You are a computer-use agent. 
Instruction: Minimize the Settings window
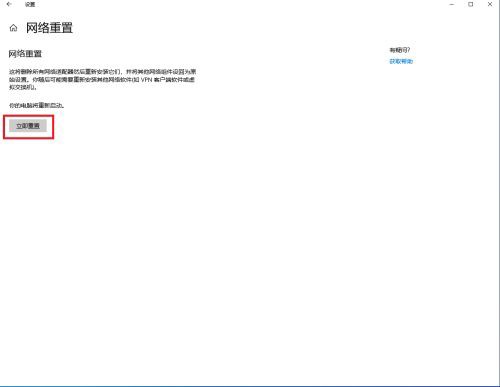click(x=452, y=4)
